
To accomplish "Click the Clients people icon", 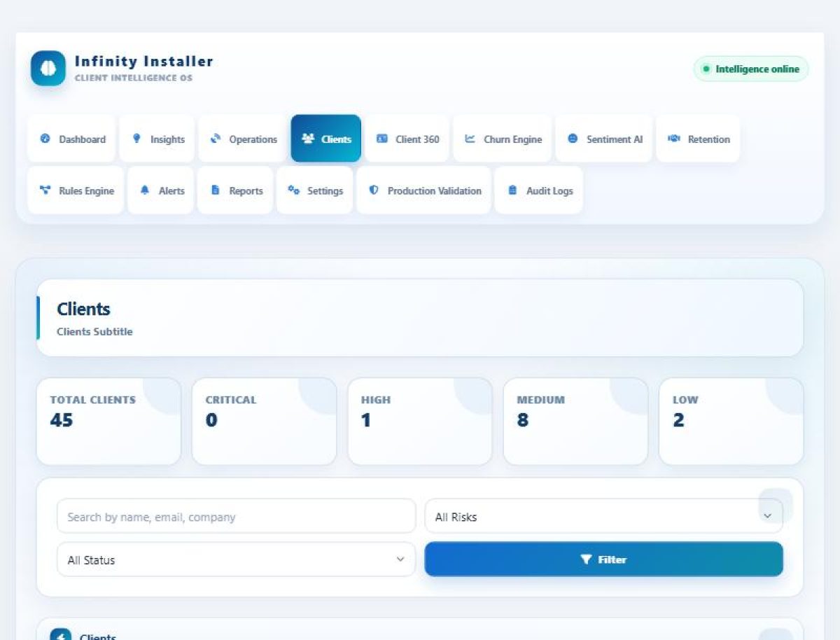I will tap(308, 139).
